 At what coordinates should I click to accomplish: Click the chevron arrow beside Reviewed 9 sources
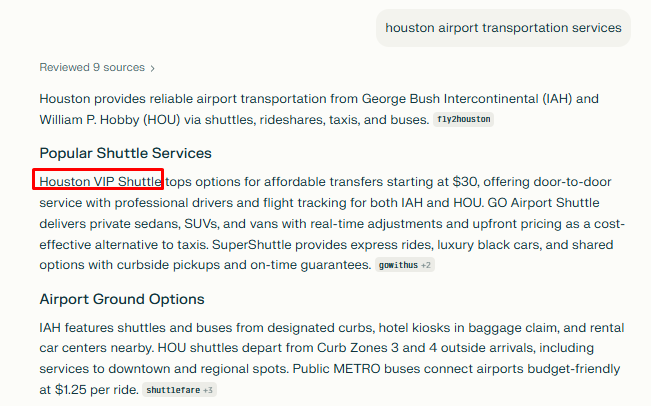coord(153,68)
